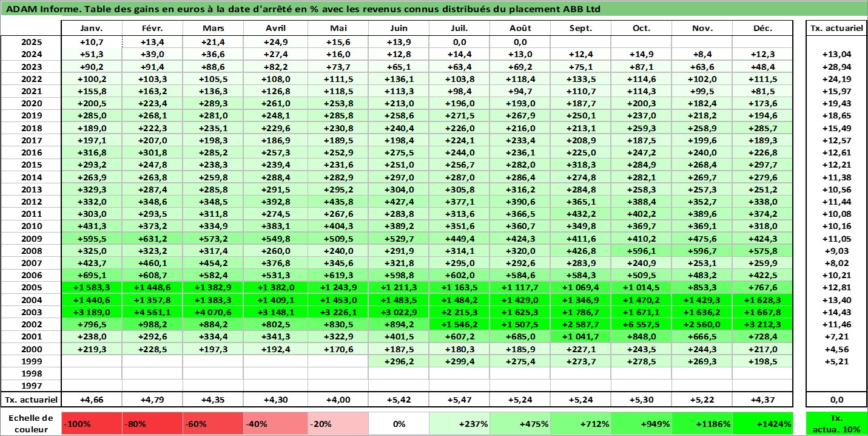Click the Tx. actuariel bottom row label
This screenshot has width=868, height=436.
31,400
